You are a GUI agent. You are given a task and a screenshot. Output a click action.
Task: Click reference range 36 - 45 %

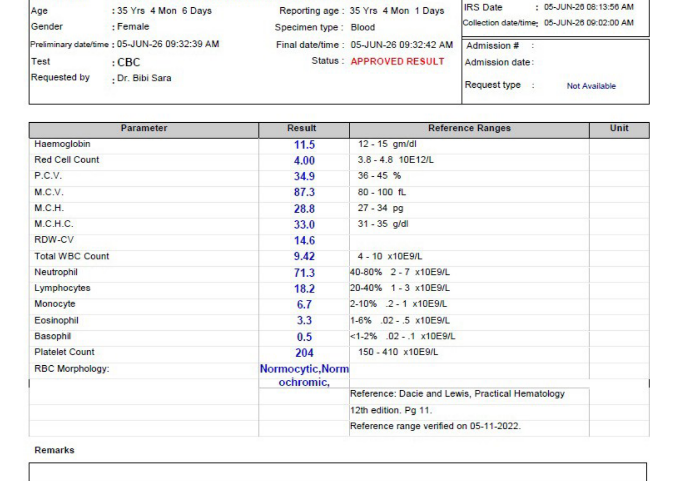(379, 176)
